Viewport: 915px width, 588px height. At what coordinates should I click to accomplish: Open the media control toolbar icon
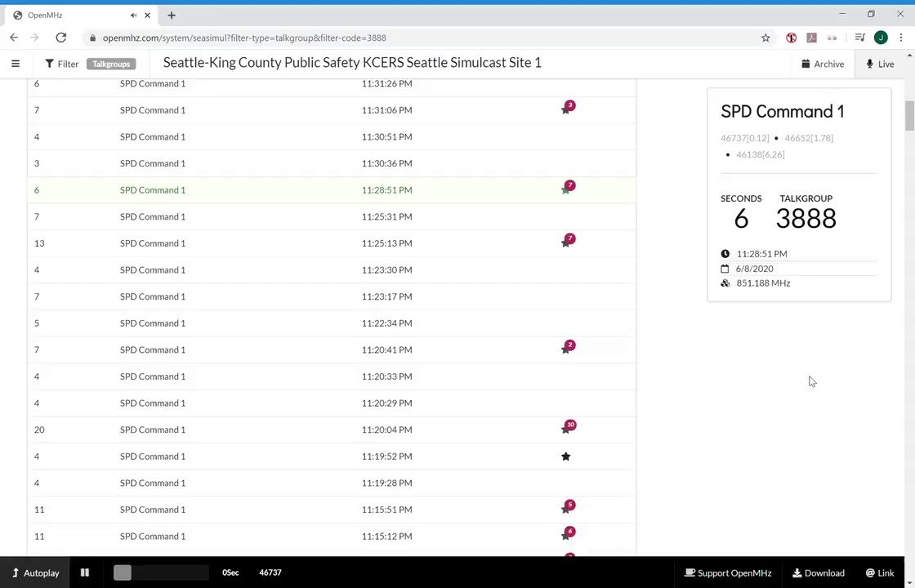859,38
